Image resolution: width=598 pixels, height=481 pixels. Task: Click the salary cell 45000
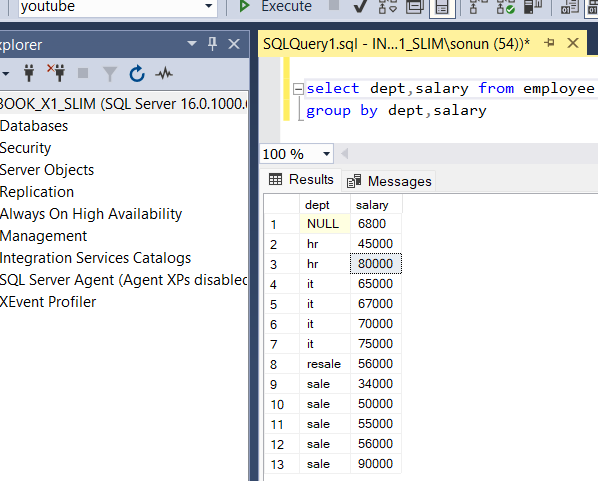[x=376, y=244]
